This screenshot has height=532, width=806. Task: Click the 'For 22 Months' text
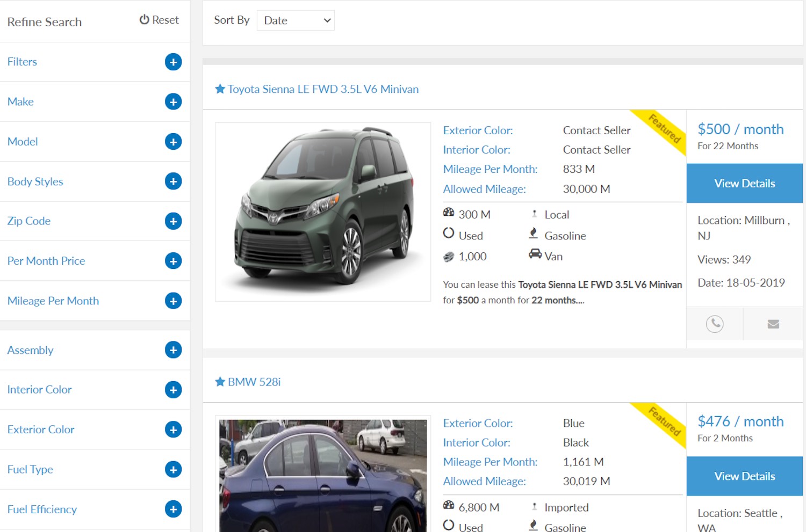pos(728,146)
